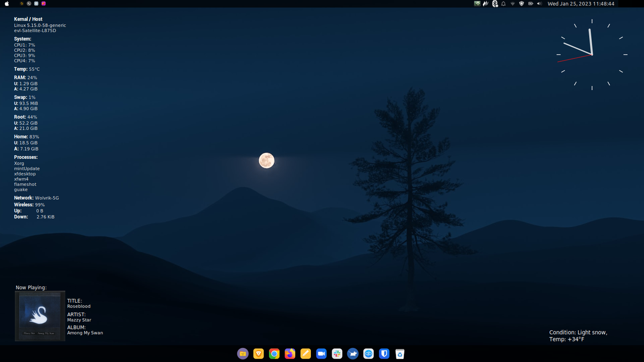Click the guake process entry
The image size is (644, 362).
pos(21,190)
